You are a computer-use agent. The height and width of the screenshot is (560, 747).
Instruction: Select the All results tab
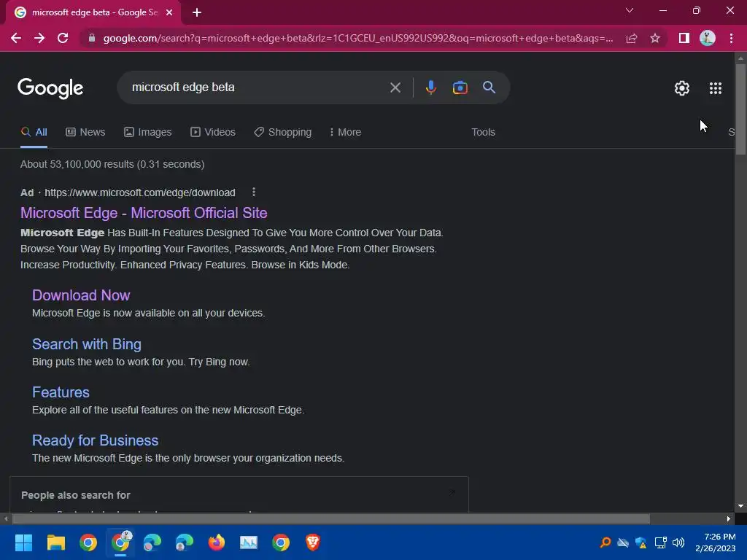34,132
